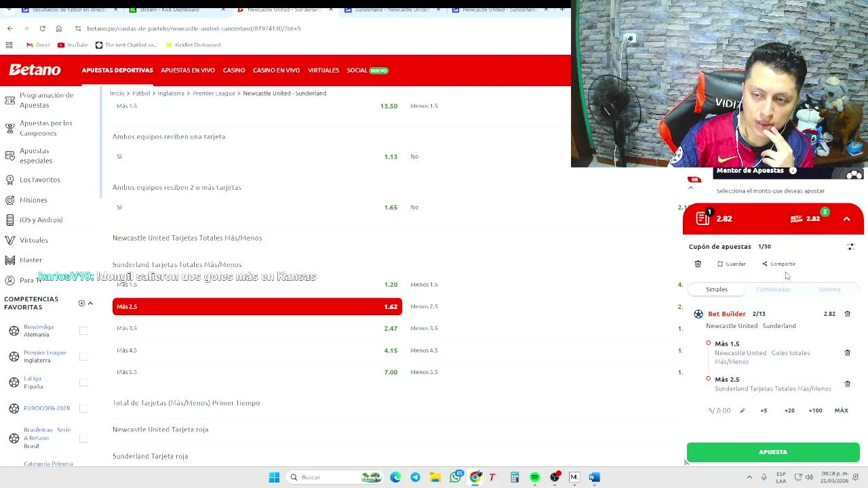Select Sí 1.13 odds
The width and height of the screenshot is (868, 488).
click(257, 157)
